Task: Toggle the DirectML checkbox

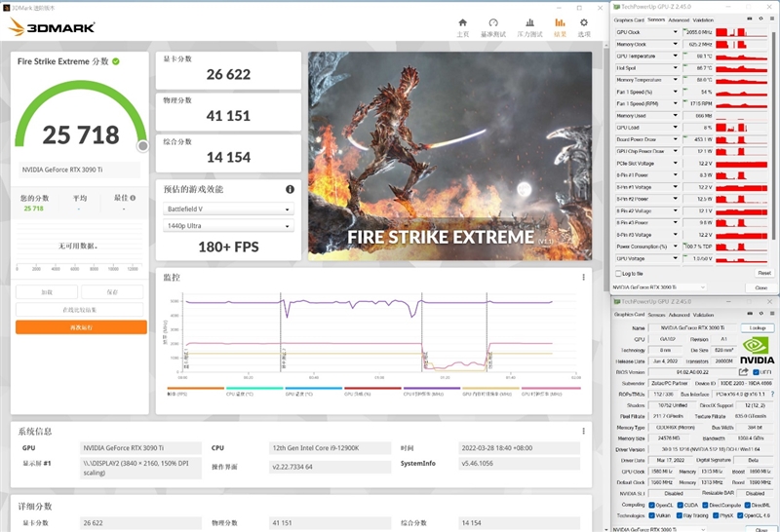Action: [x=748, y=505]
